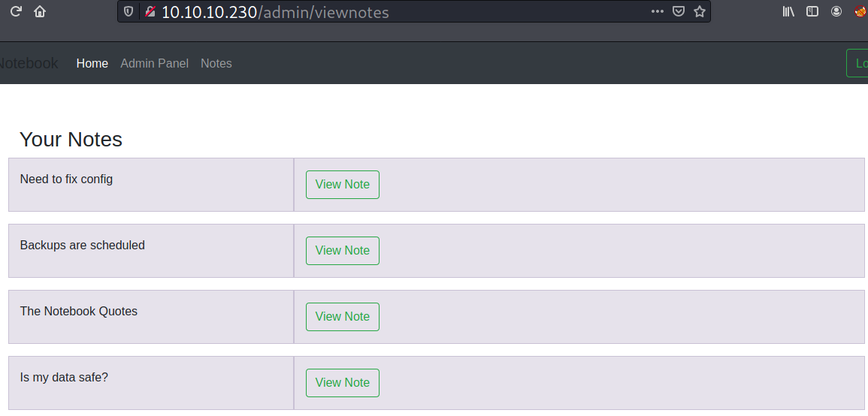
Task: Save page to Pocket
Action: pos(679,11)
